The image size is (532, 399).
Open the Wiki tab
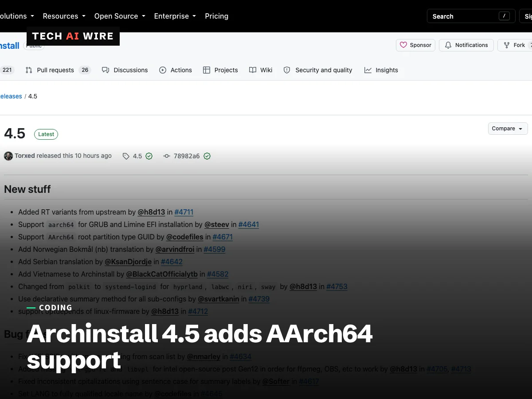pos(261,70)
